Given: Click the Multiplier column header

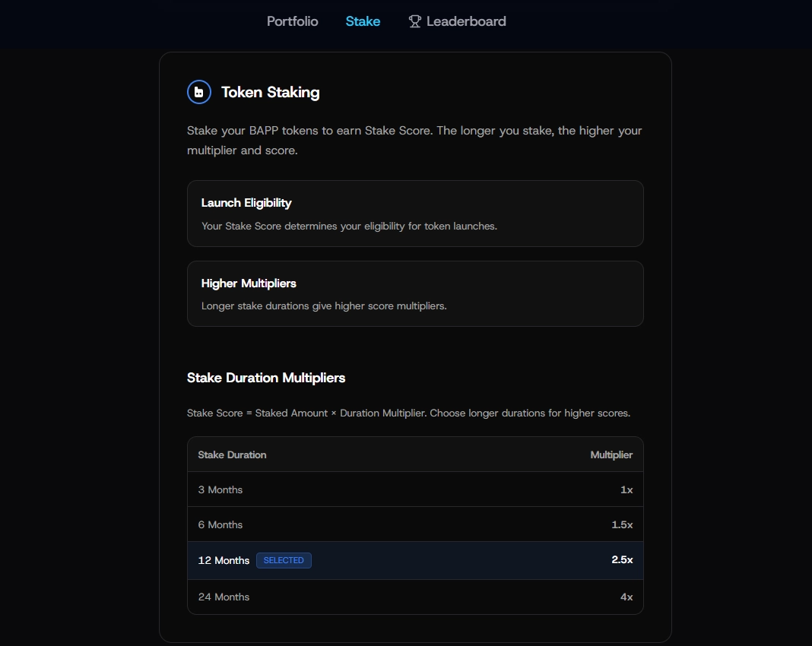Looking at the screenshot, I should (611, 454).
